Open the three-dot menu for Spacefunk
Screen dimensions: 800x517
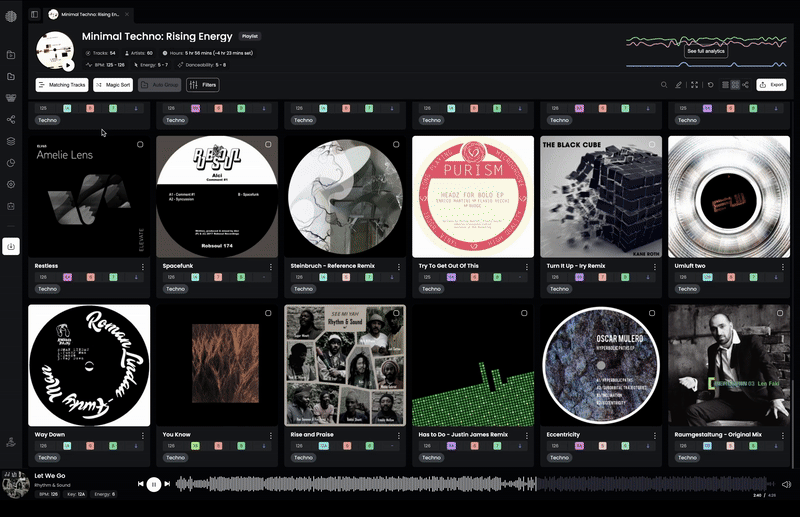(271, 266)
